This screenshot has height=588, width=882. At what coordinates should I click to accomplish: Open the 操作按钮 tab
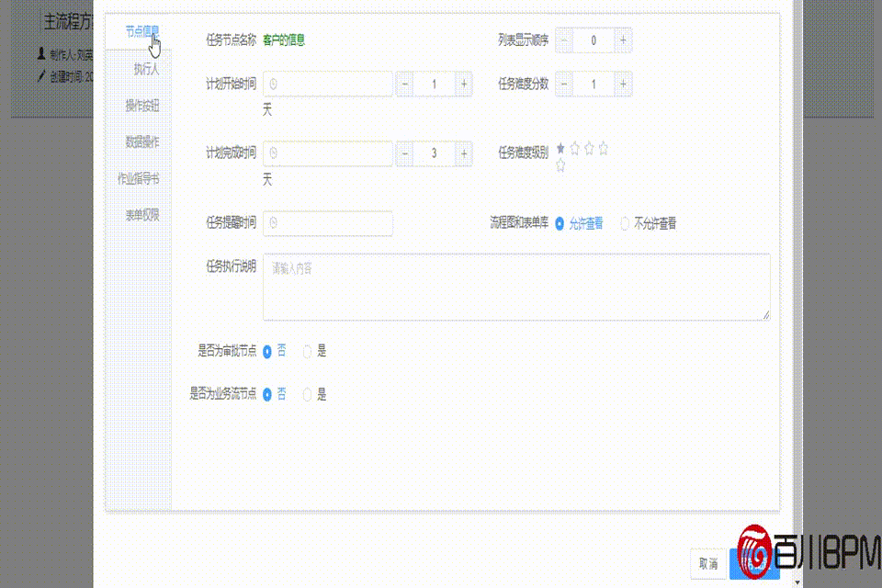(x=141, y=106)
